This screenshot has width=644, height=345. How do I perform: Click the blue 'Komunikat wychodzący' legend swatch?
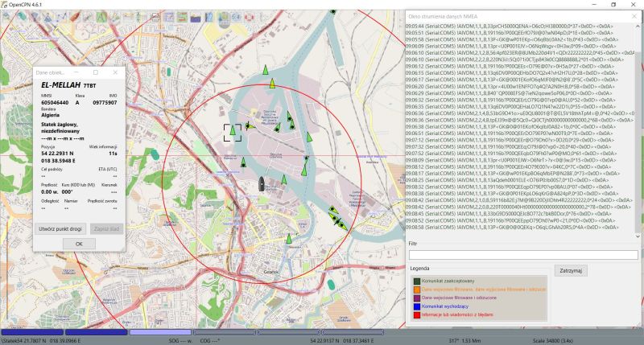pos(417,306)
